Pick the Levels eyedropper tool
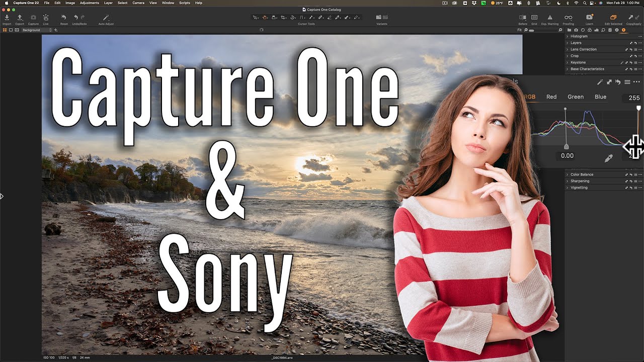 [608, 158]
